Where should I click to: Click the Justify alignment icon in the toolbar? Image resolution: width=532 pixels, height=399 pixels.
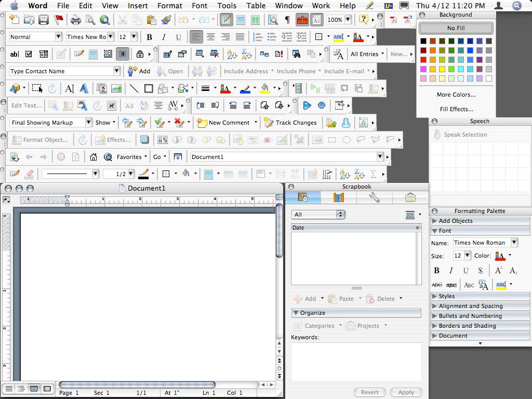click(x=240, y=37)
